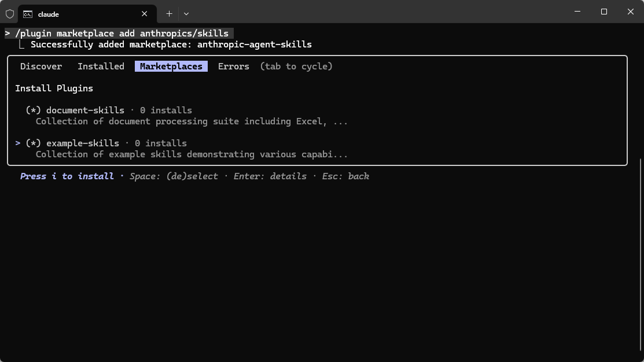Expand the new tab profile dropdown

point(186,14)
